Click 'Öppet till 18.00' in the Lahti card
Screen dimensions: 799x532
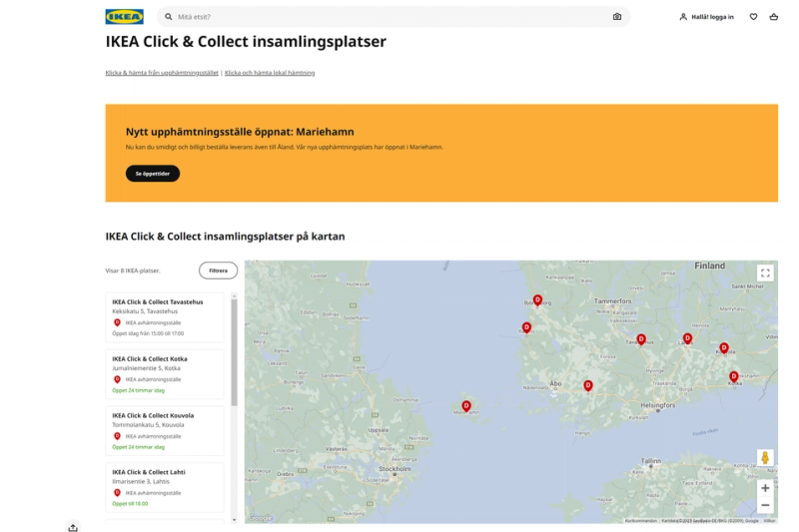130,503
